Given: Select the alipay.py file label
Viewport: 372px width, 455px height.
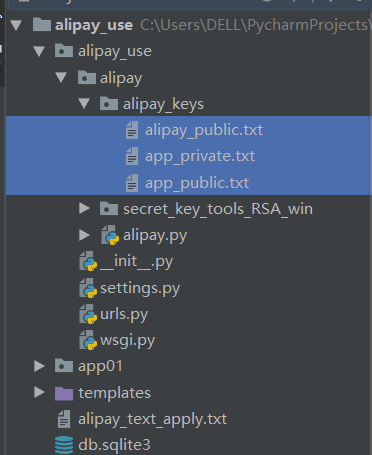Looking at the screenshot, I should 155,236.
